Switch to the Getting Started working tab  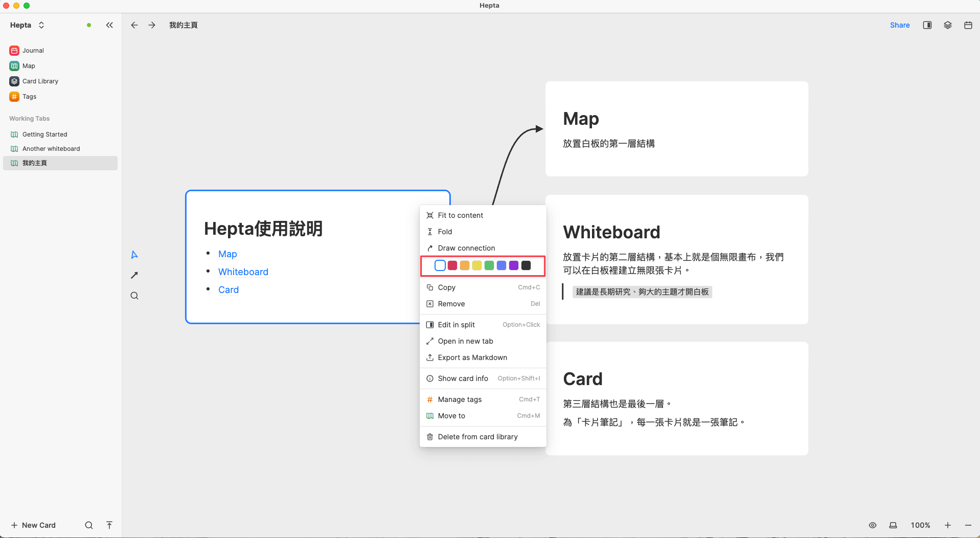[45, 134]
